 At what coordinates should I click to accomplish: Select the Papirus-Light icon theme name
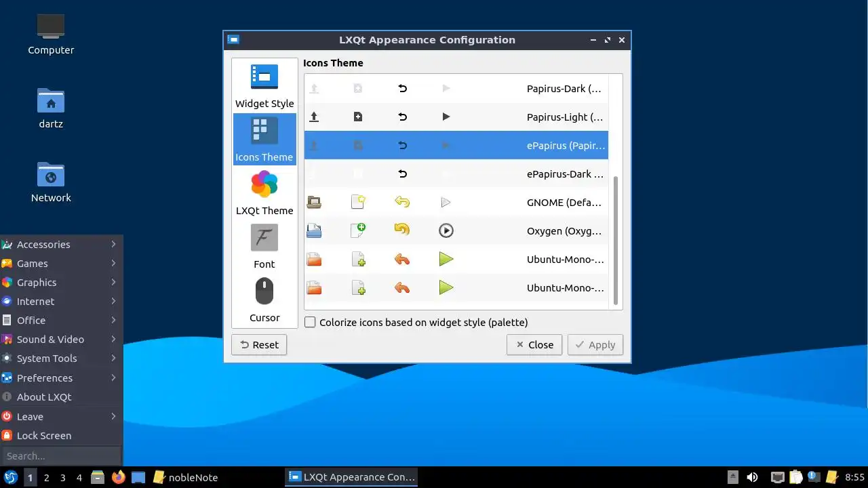point(565,117)
